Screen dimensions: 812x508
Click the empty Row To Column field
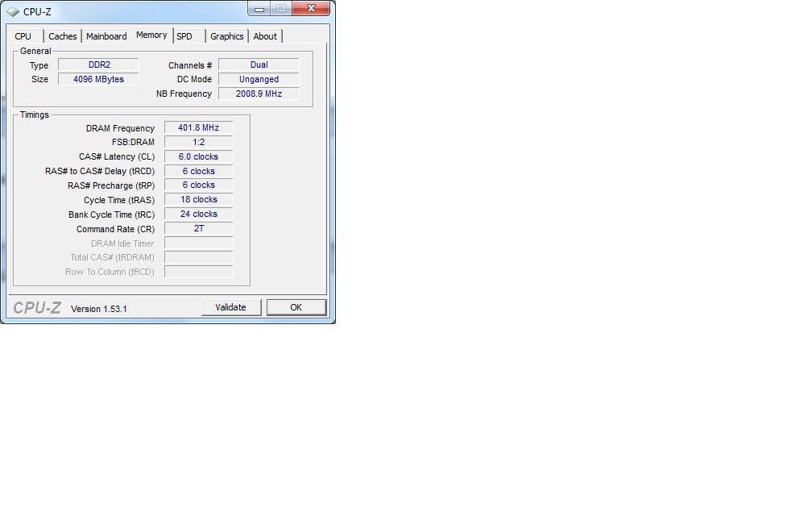pyautogui.click(x=199, y=272)
